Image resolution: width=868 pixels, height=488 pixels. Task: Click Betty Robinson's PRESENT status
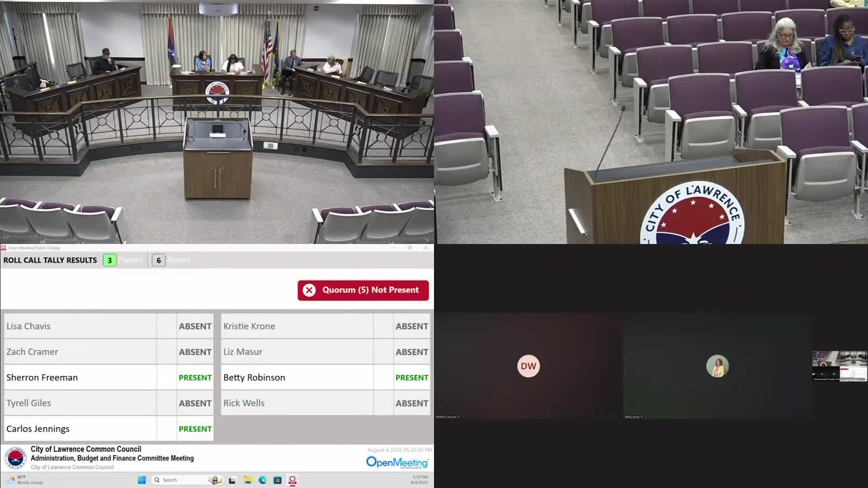411,378
